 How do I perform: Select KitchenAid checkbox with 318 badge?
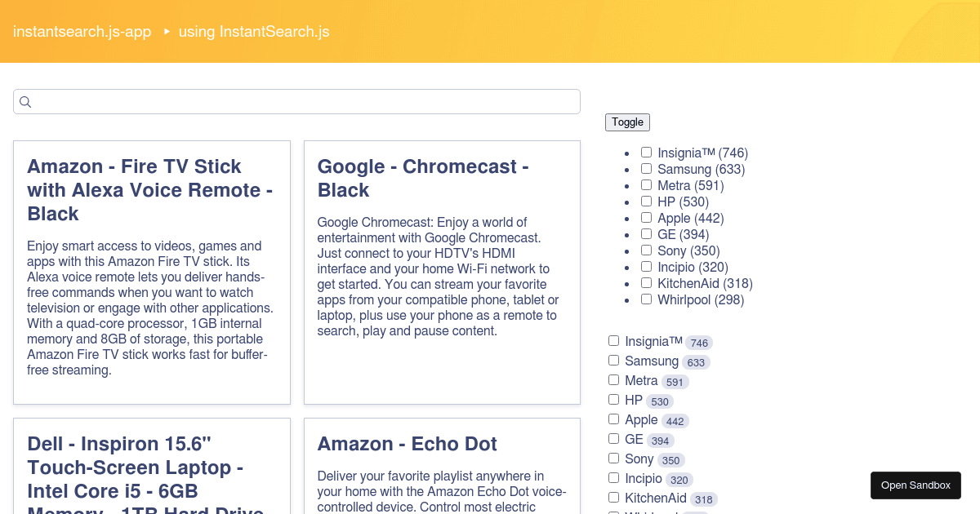(x=613, y=498)
